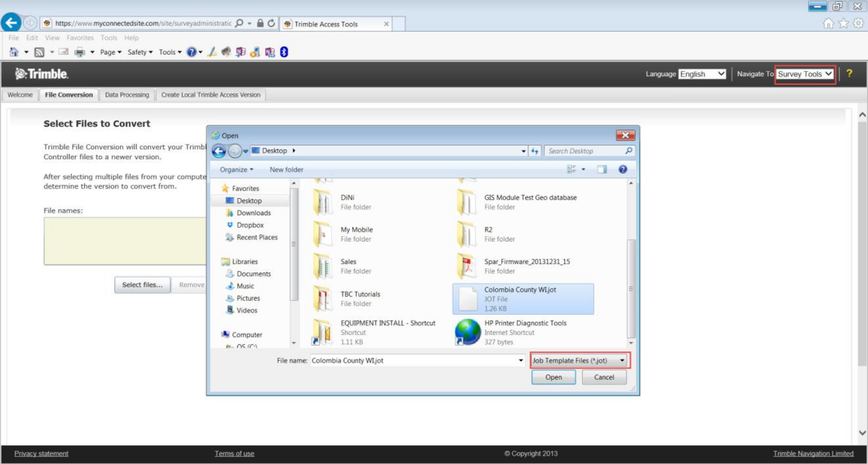Click the File Conversion tab
The image size is (868, 464).
[x=69, y=95]
